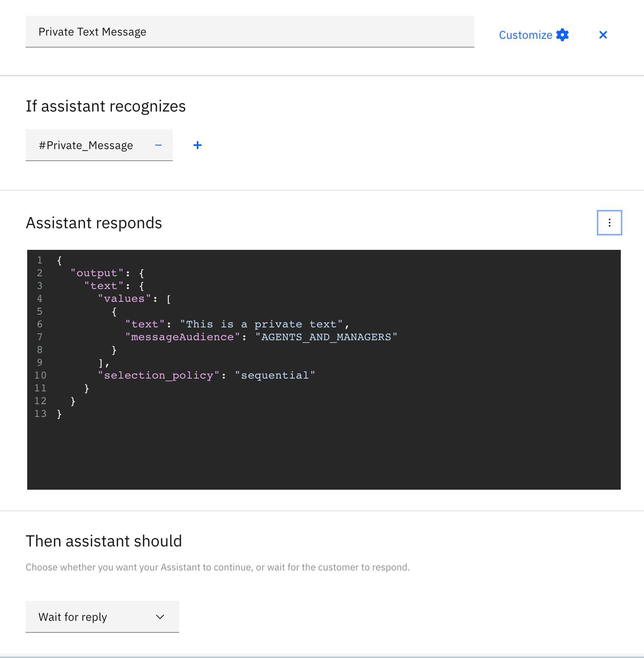Click the "messageAudience" key in JSON
Viewport: 644px width, 658px height.
click(x=182, y=337)
